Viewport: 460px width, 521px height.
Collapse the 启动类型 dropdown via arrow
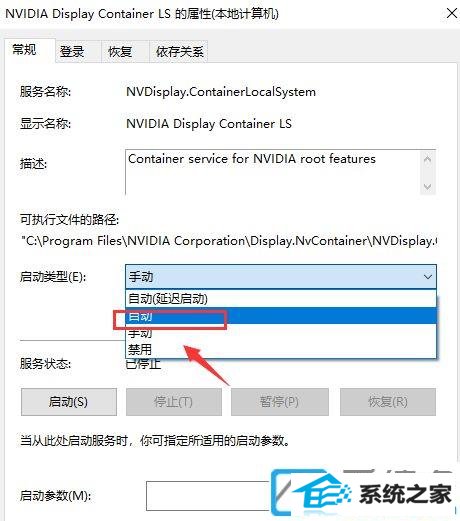428,277
